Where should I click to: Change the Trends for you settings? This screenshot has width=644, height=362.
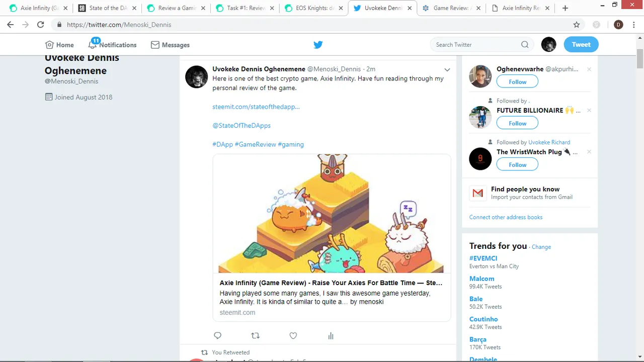coord(541,247)
